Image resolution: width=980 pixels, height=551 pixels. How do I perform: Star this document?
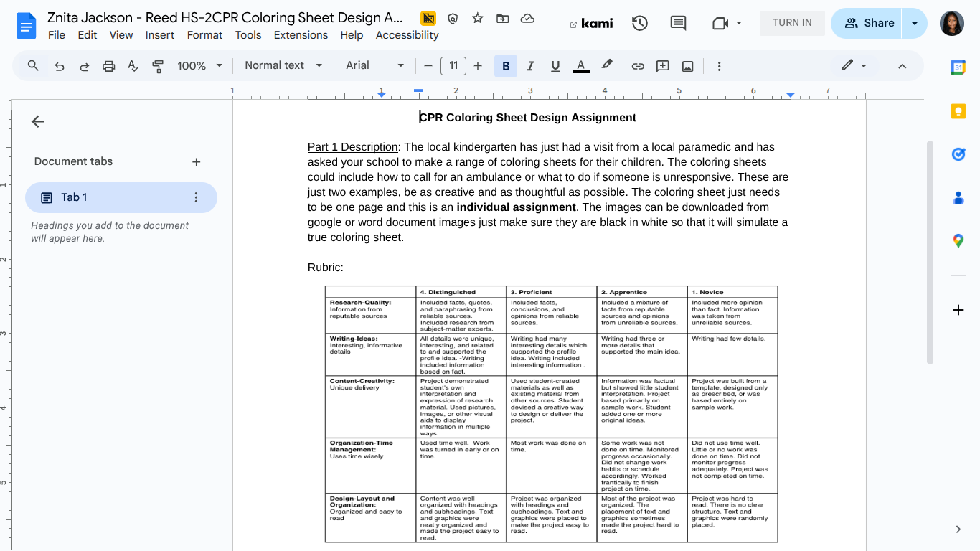[x=478, y=18]
